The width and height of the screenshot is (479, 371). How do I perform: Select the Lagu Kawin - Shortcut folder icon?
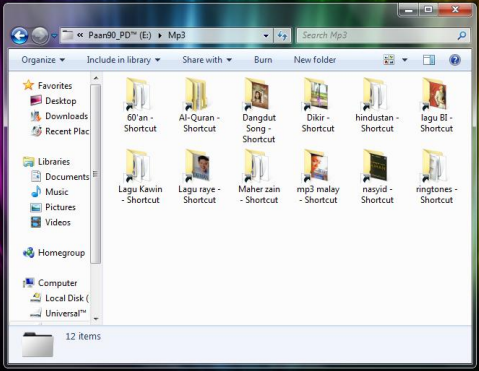point(137,166)
